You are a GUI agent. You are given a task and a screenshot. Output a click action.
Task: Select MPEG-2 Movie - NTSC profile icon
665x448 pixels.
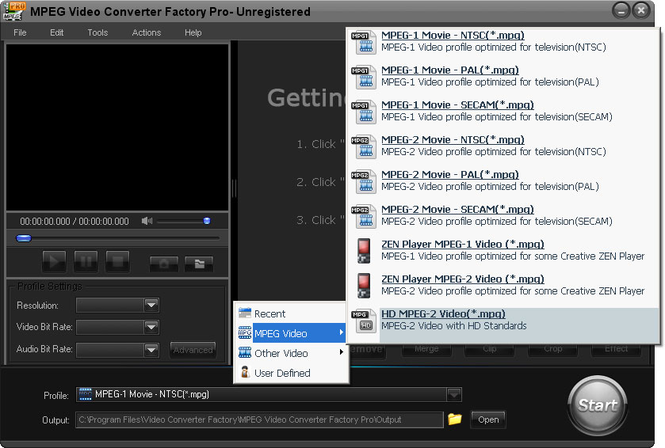pyautogui.click(x=364, y=146)
